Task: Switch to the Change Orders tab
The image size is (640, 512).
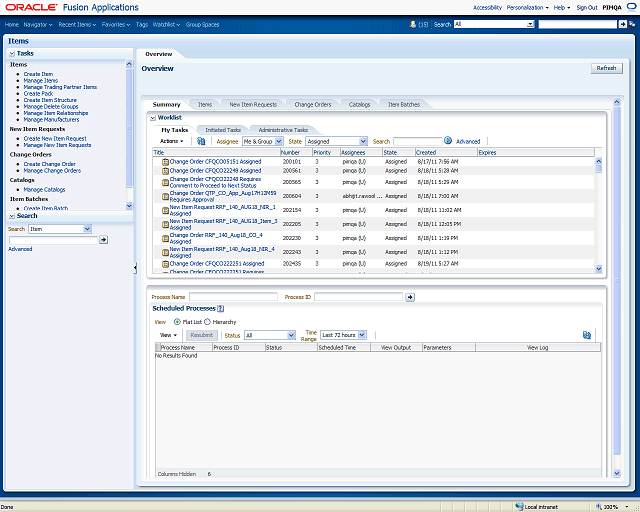Action: [x=312, y=104]
